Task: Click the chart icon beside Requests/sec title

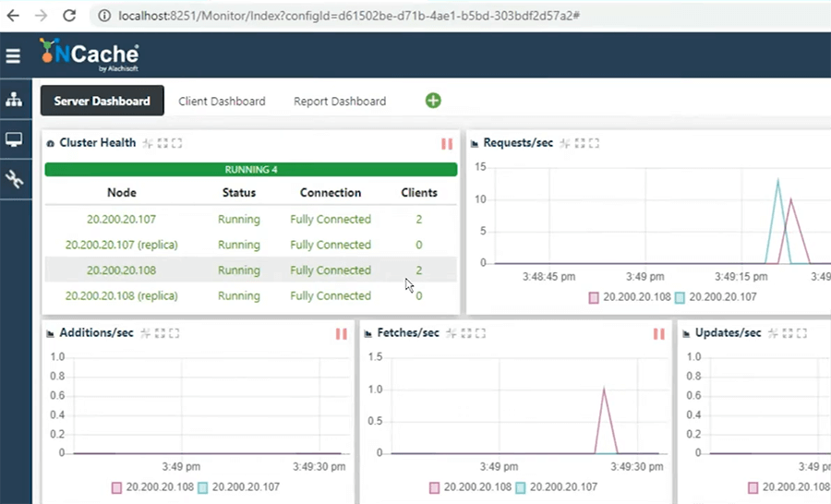Action: 475,144
